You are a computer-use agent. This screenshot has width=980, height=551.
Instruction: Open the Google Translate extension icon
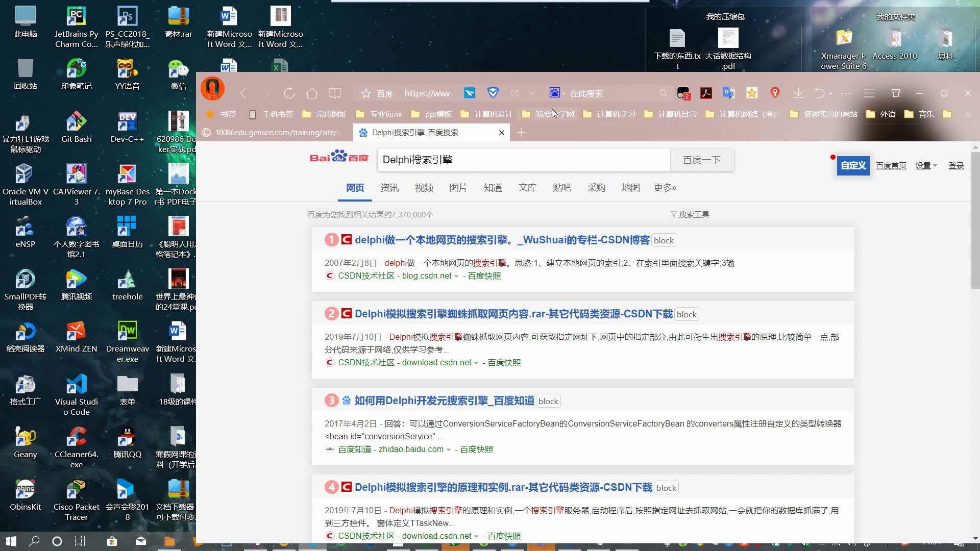729,93
